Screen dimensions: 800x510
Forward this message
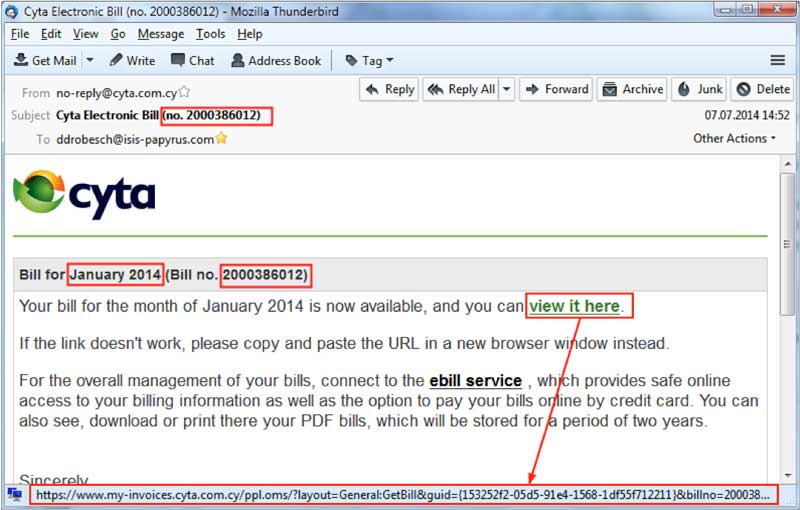point(556,90)
